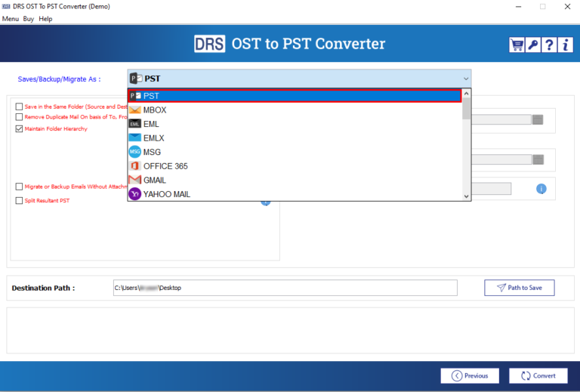Screen dimensions: 580x392
Task: Pick GMAIL as the save format
Action: [155, 181]
